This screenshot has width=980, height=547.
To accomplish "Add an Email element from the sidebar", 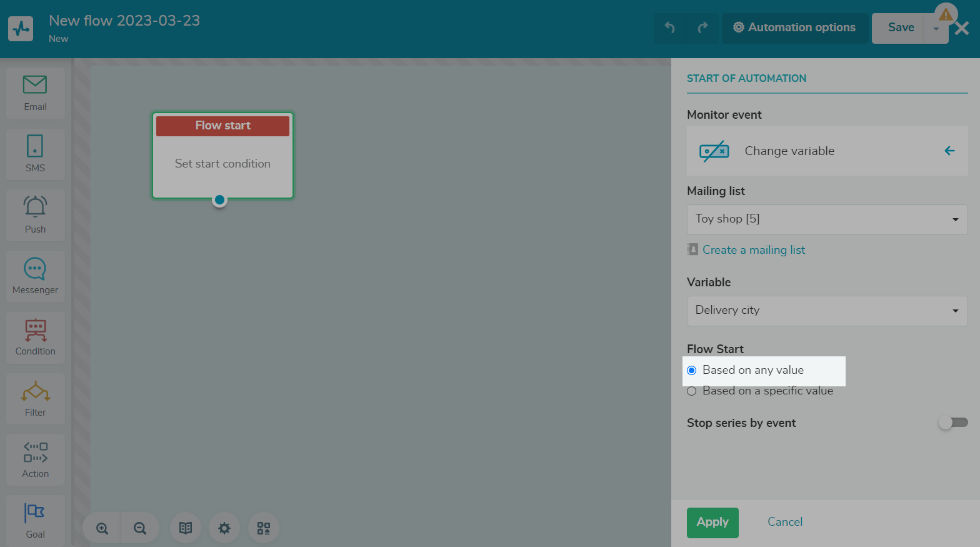I will (x=35, y=93).
